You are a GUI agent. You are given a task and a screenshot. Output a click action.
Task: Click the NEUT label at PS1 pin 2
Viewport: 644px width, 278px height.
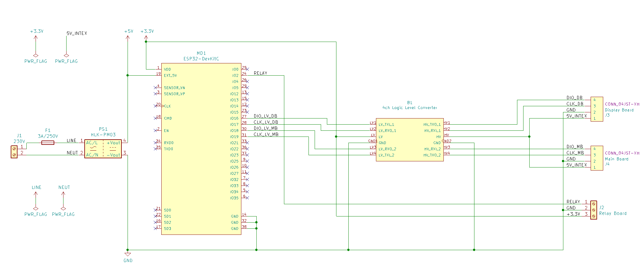[x=72, y=153]
